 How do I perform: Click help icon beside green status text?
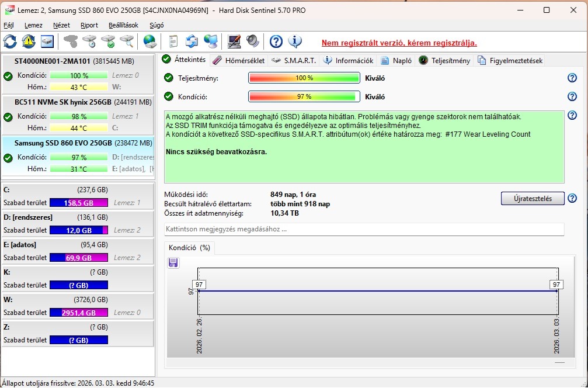tap(572, 115)
